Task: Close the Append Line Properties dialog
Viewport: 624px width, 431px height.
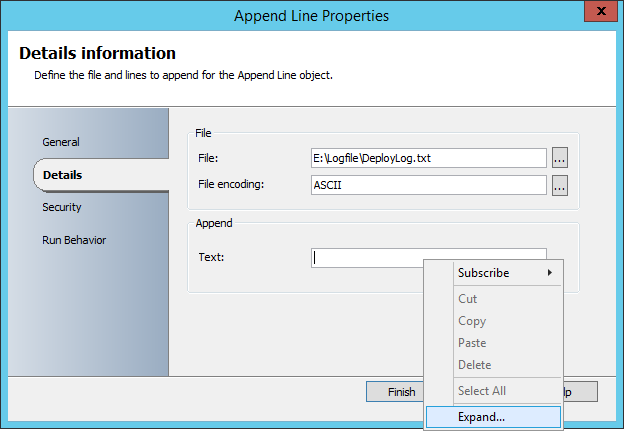Action: click(598, 14)
